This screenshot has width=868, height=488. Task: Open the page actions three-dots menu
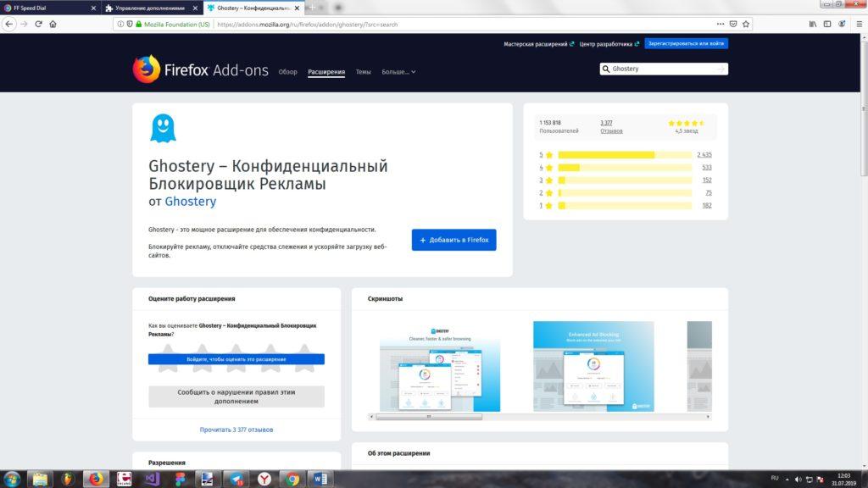(x=721, y=24)
